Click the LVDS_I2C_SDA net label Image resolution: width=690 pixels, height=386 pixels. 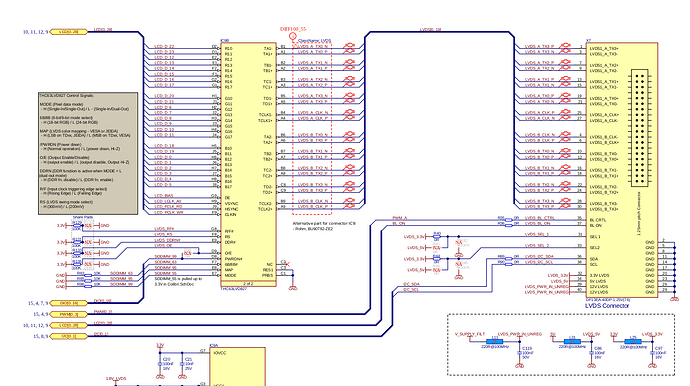[540, 257]
